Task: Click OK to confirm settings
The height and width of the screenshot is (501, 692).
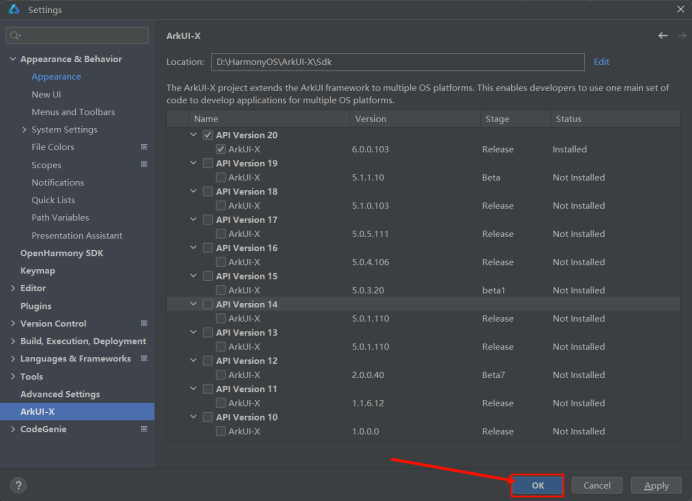Action: point(538,486)
